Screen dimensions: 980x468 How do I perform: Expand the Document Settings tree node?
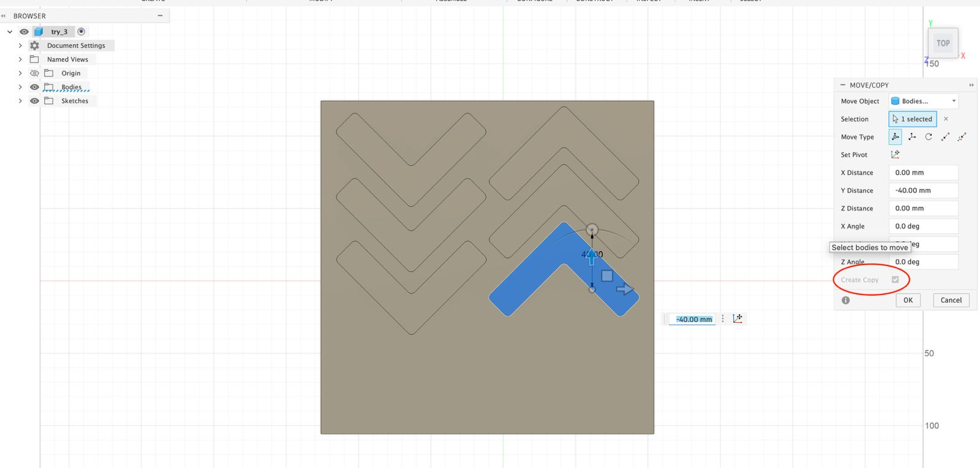20,45
